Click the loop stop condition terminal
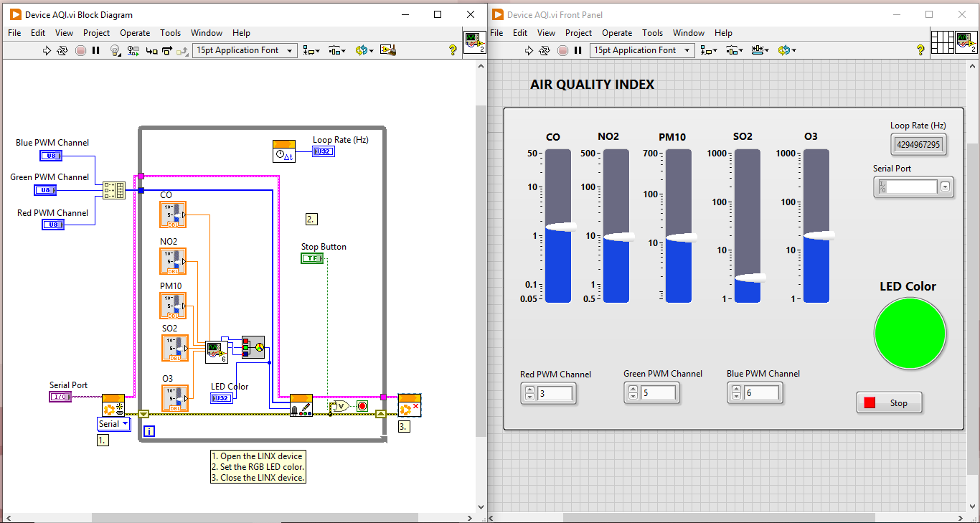 click(x=362, y=406)
